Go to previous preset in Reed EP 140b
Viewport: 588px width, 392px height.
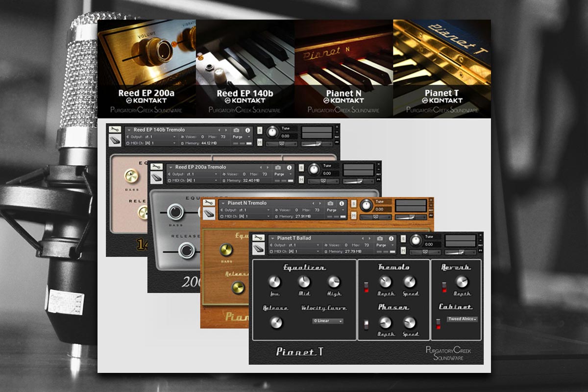tap(219, 130)
